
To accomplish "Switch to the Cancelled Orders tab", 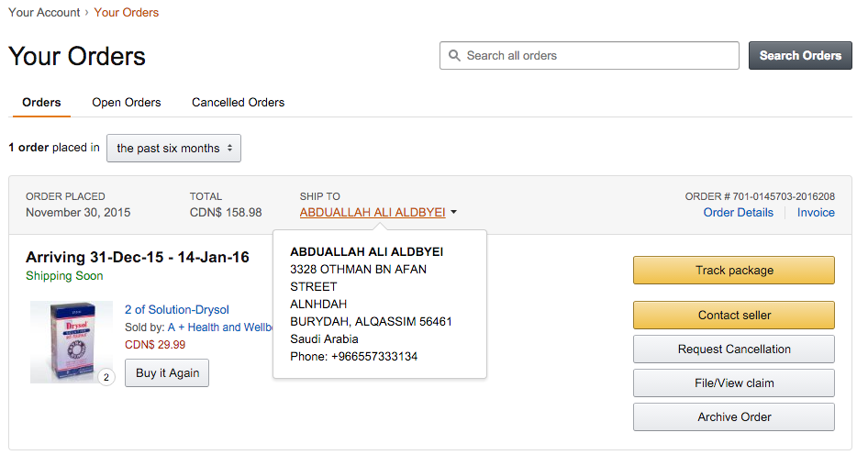I will [x=238, y=103].
